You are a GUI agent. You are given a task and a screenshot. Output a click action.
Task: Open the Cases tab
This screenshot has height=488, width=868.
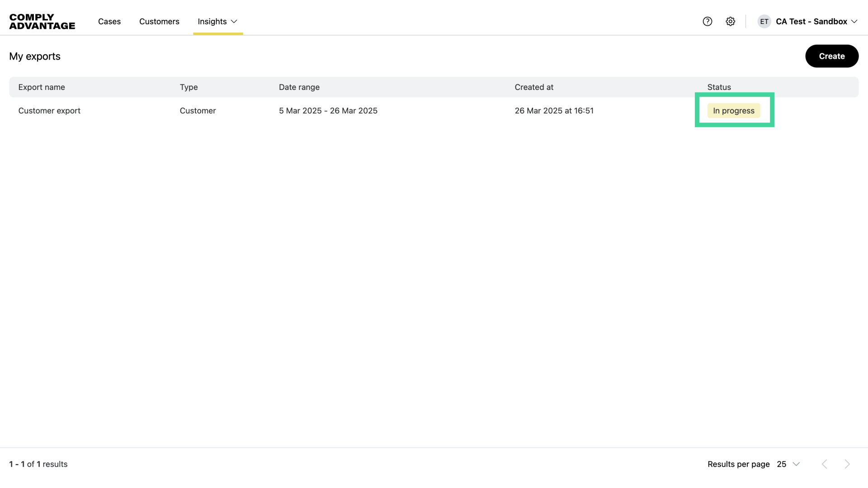tap(109, 22)
